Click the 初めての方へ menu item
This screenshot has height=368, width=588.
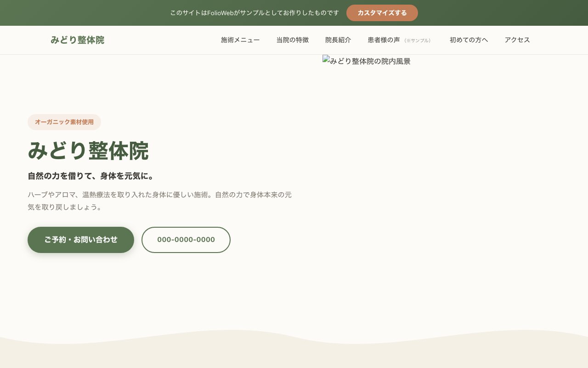[469, 40]
